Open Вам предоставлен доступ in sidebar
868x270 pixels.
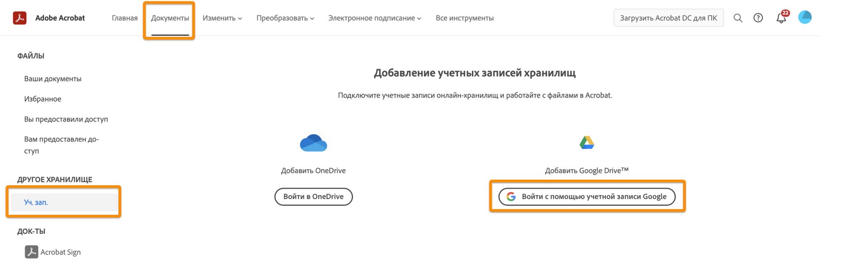click(61, 145)
